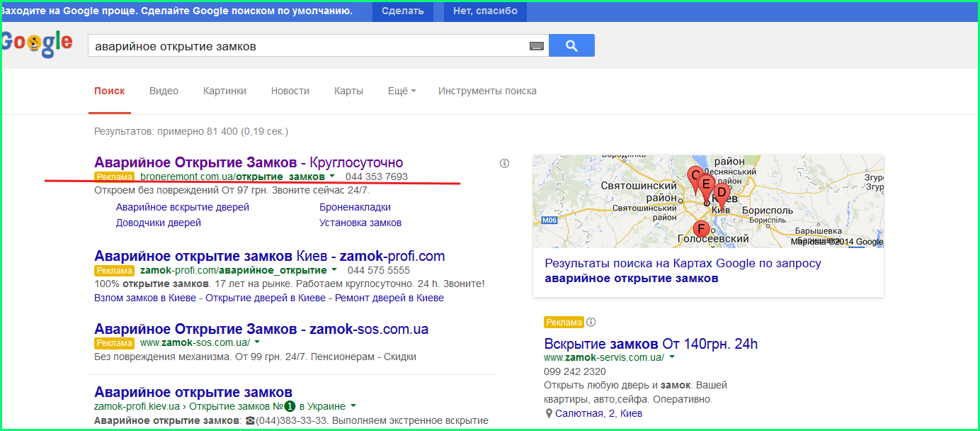Open sitelink Броненакладки

click(x=355, y=207)
